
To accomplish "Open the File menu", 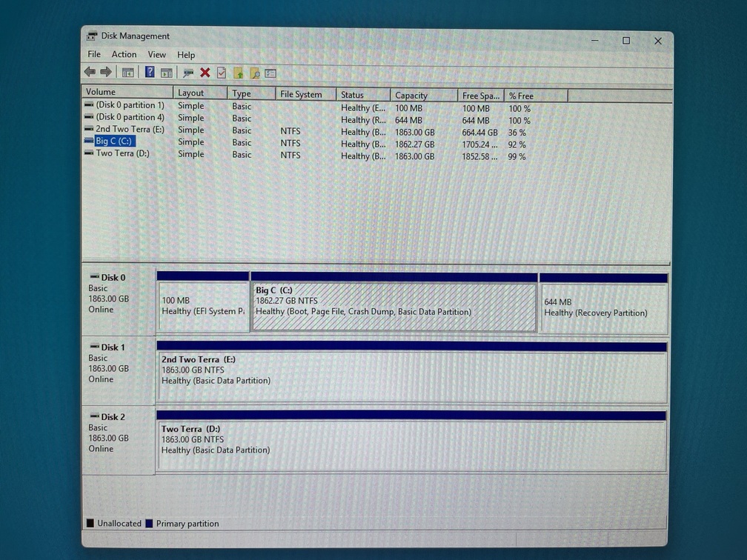I will tap(94, 54).
